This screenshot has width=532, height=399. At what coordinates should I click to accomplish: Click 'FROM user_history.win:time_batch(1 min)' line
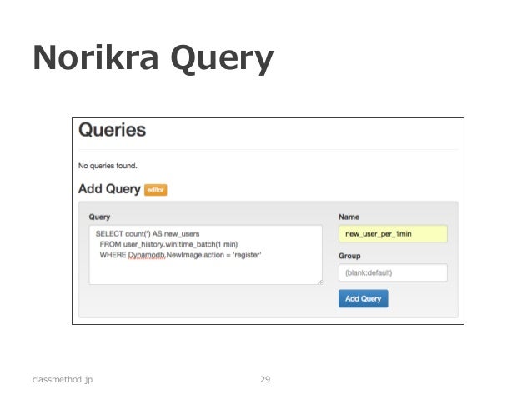168,244
